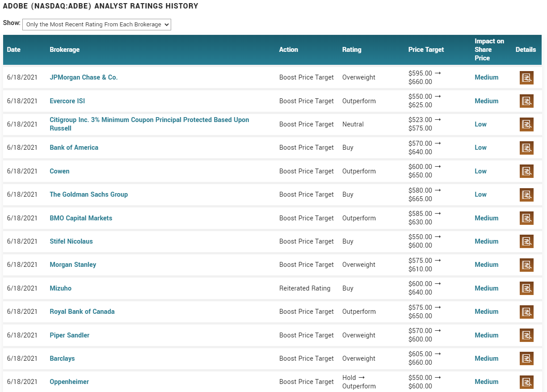Click Medium impact link in Piper Sandler row
Image resolution: width=547 pixels, height=392 pixels.
click(x=486, y=335)
